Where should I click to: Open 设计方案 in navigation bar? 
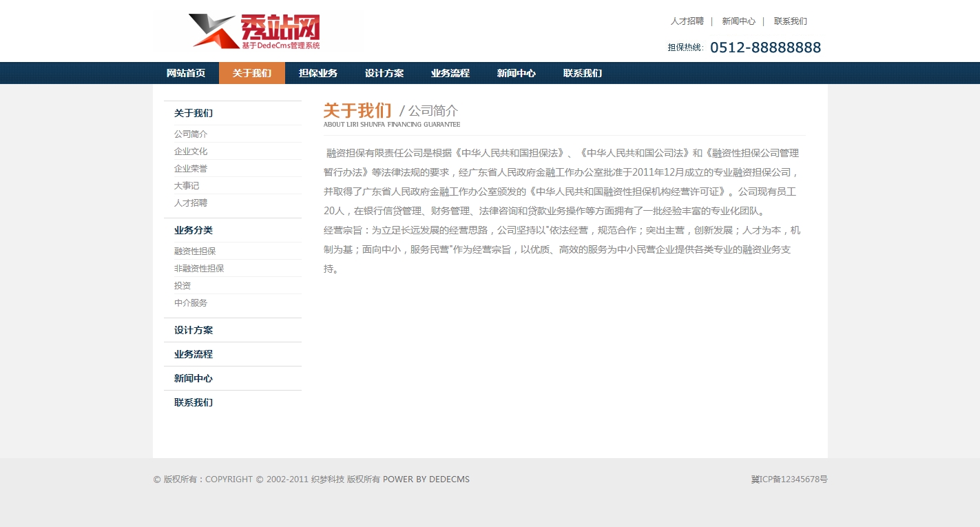(384, 73)
